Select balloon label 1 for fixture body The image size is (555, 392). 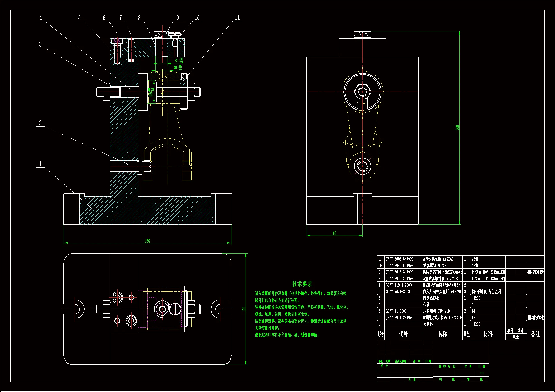point(40,164)
